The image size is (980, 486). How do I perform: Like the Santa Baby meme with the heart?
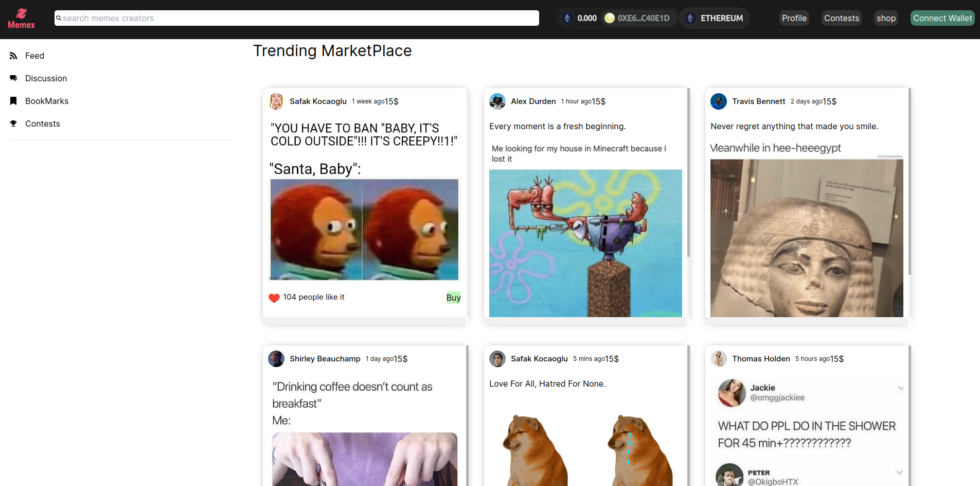[x=274, y=298]
